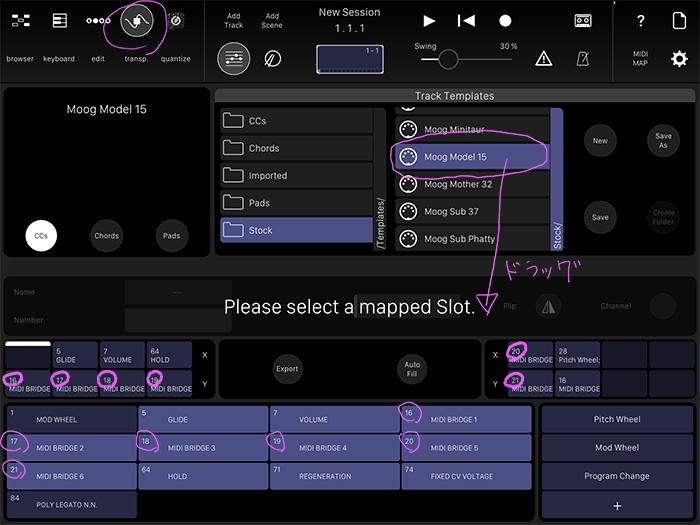Open the CCs folder
700x525 pixels.
pos(296,121)
